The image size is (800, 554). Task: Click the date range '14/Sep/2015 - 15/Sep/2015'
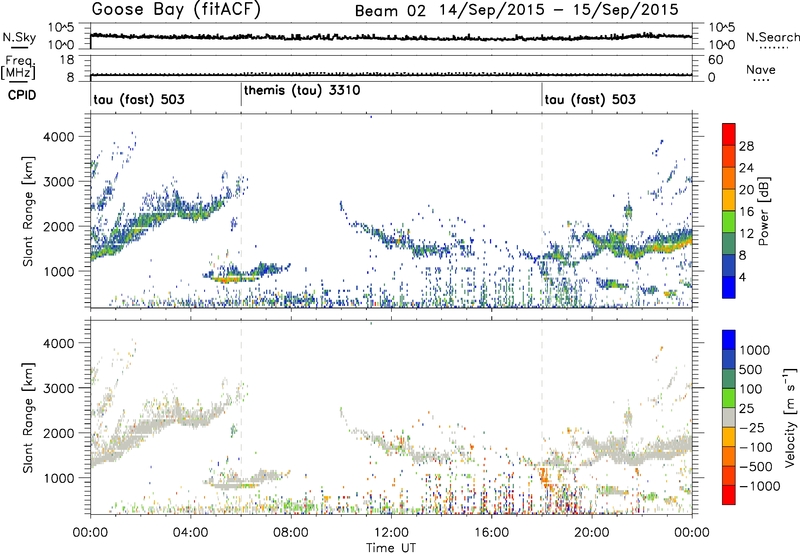[559, 10]
